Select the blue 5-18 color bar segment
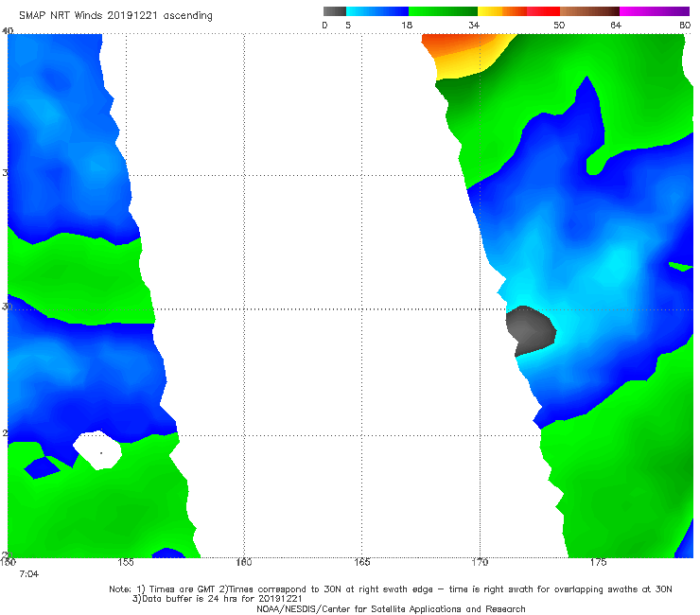The height and width of the screenshot is (615, 700). pyautogui.click(x=377, y=11)
